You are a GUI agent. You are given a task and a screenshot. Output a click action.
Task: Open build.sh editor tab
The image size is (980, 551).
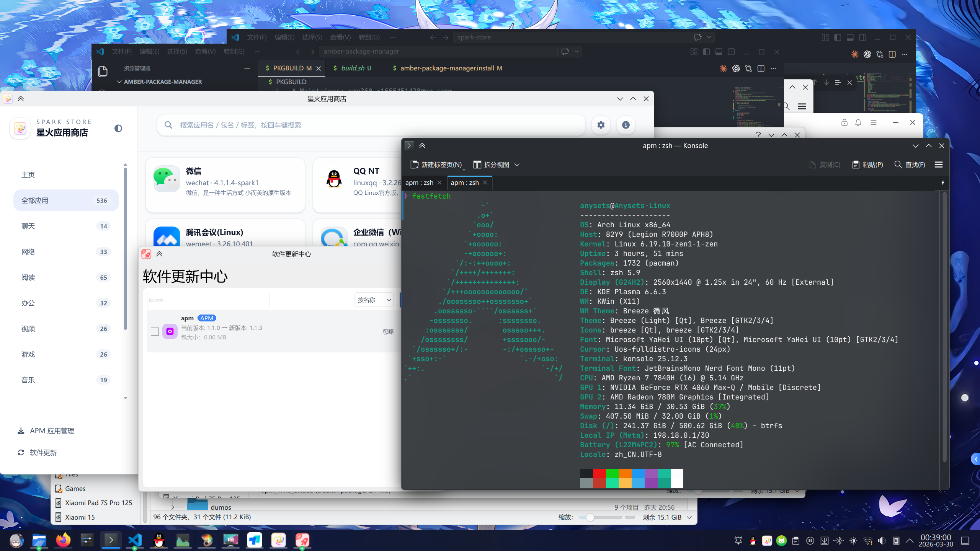tap(352, 68)
